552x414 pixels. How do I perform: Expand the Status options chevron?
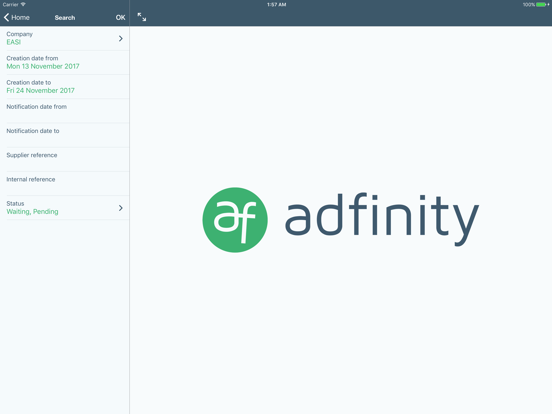click(x=121, y=208)
